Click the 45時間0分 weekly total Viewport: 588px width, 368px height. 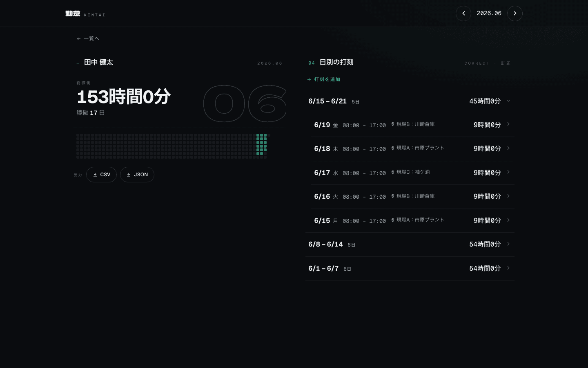(x=485, y=101)
